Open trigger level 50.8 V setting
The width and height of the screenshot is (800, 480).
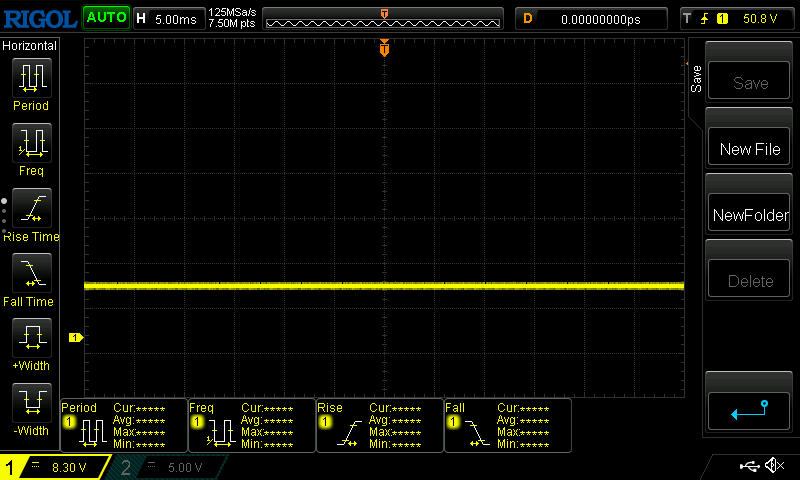[x=737, y=18]
